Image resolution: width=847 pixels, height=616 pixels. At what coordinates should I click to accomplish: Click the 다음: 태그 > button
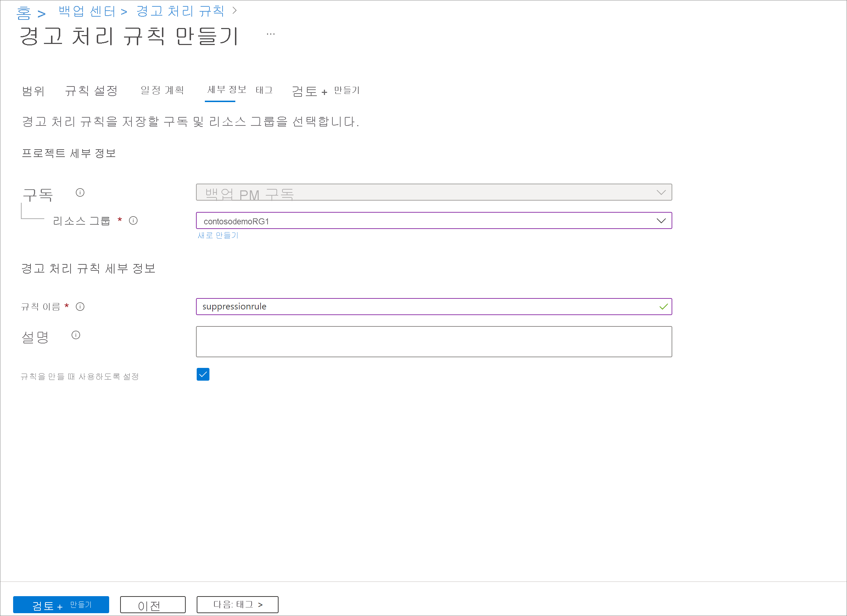tap(237, 604)
